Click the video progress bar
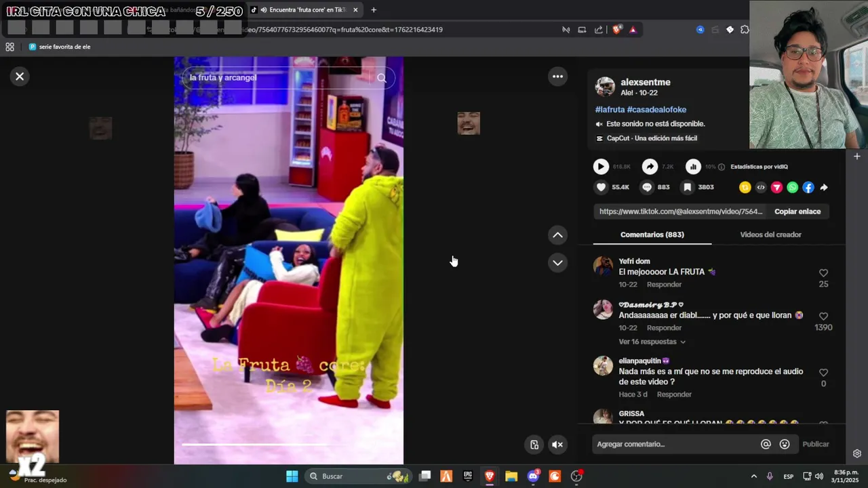Image resolution: width=868 pixels, height=488 pixels. pos(288,445)
